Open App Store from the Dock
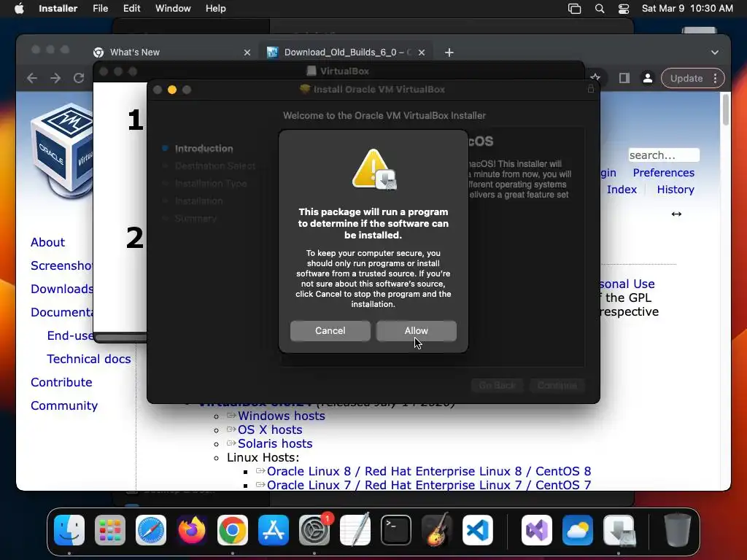747x560 pixels. coord(274,530)
